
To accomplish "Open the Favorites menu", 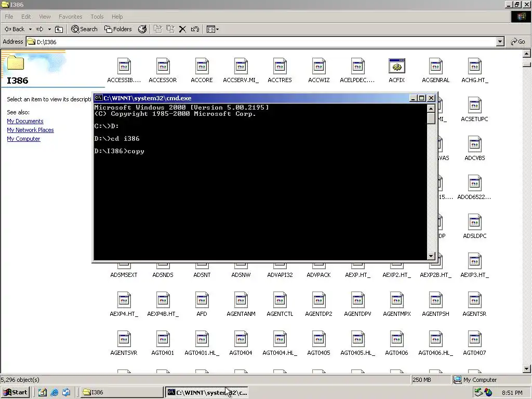I will 70,17.
